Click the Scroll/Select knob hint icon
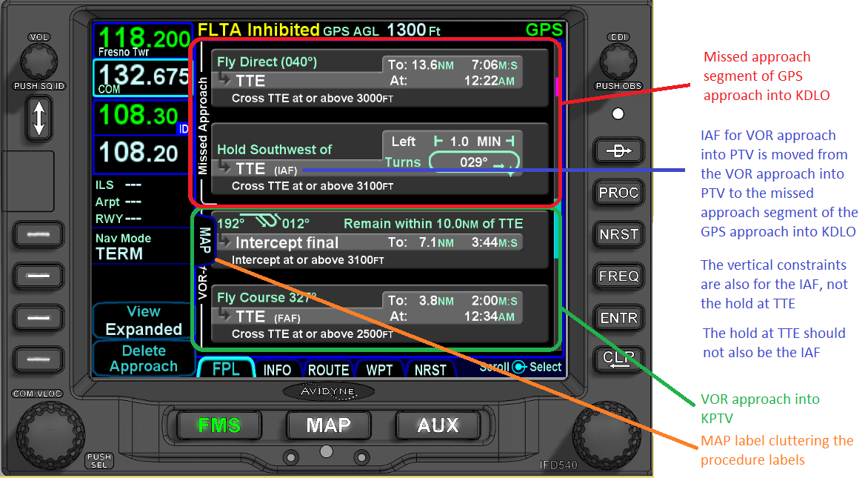Screen dimensions: 868x478 click(519, 367)
